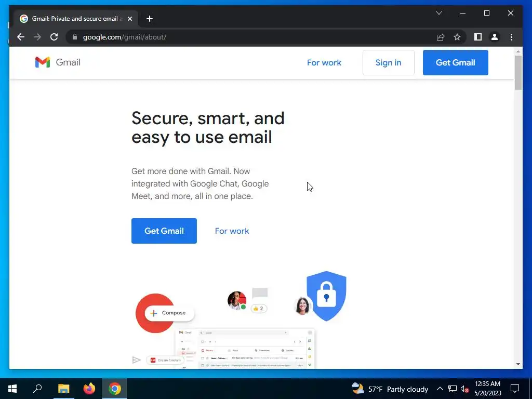Open the For work link beside Get Gmail

(232, 231)
